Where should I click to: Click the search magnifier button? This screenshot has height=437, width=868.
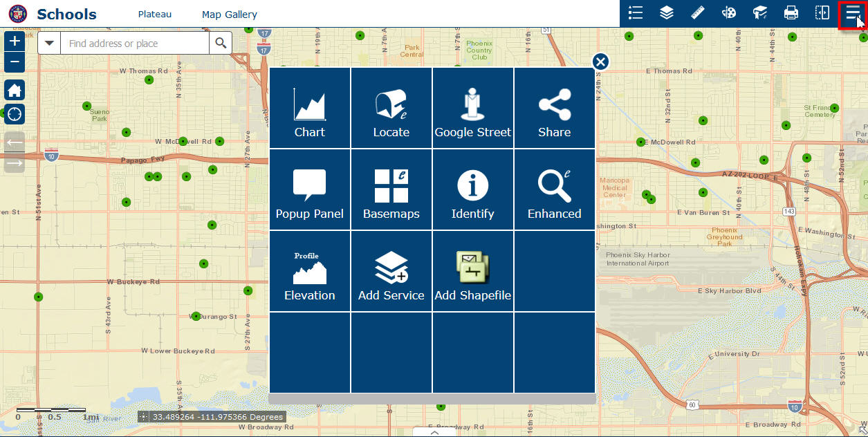pos(221,43)
